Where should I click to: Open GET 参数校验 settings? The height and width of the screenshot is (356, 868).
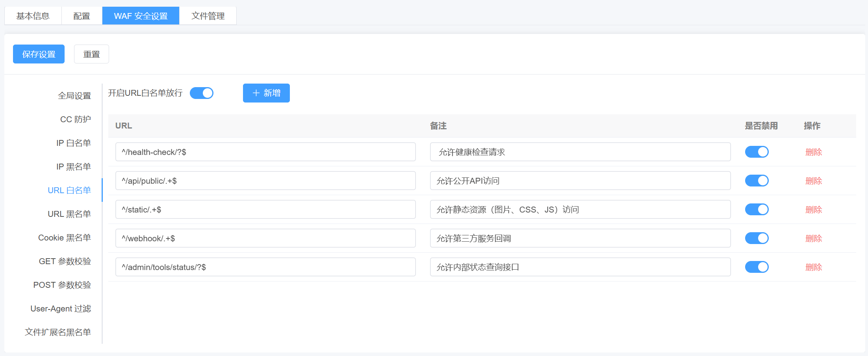(x=65, y=261)
